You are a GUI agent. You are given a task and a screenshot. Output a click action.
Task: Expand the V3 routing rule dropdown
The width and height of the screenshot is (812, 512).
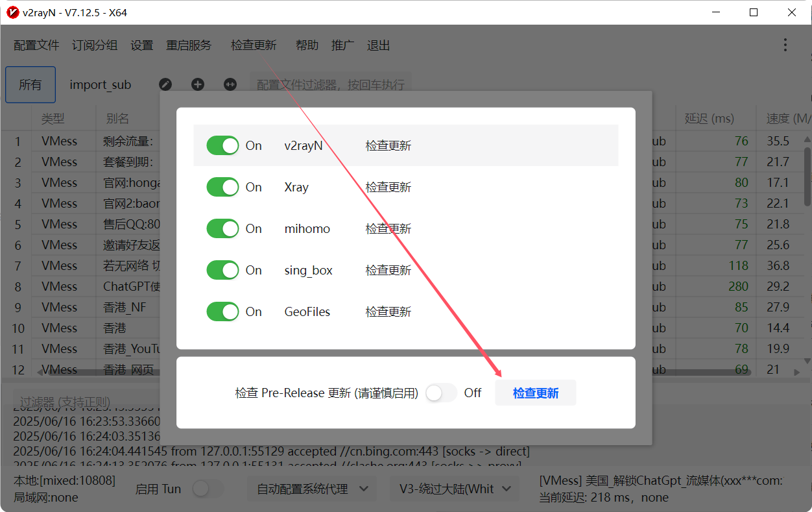point(455,489)
